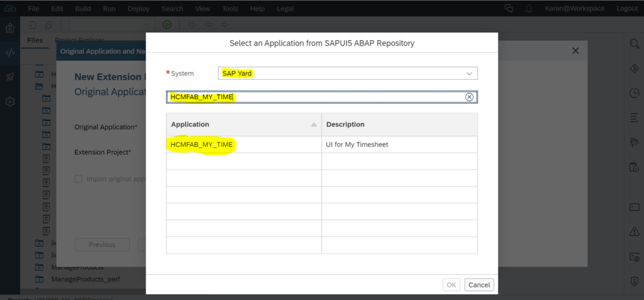Click Cancel in the application selection dialog
Screen dimensions: 644x300
coord(479,285)
